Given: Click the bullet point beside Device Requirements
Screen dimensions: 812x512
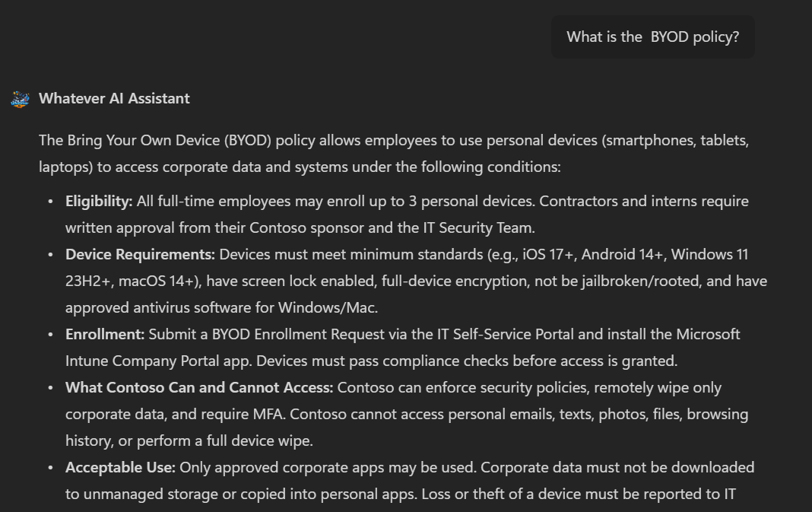Looking at the screenshot, I should coord(50,255).
